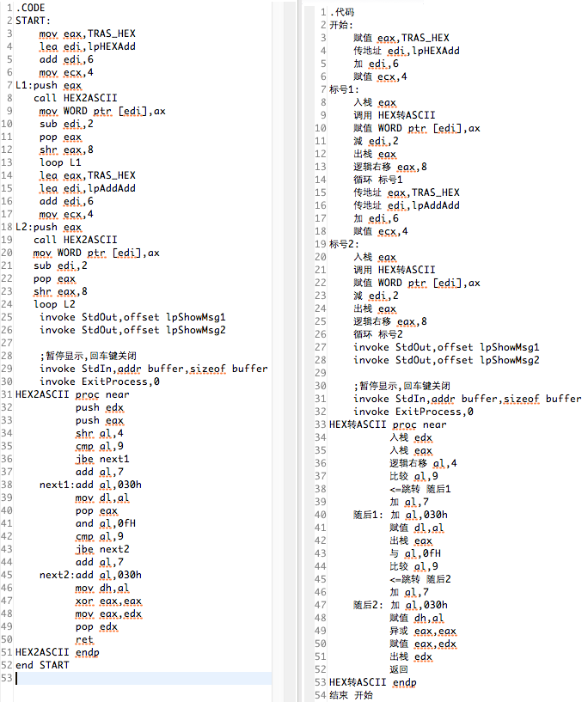Click the '循环 标号2' line
The image size is (588, 702).
378,334
